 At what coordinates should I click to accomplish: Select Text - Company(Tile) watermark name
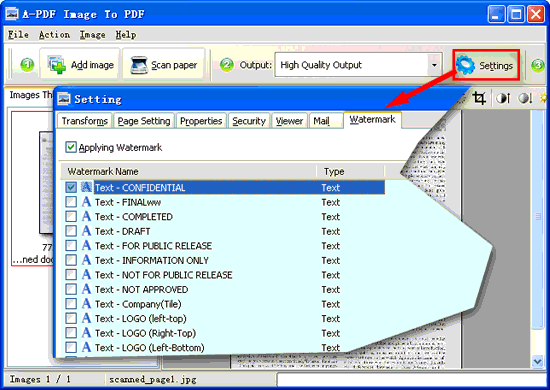click(x=138, y=304)
